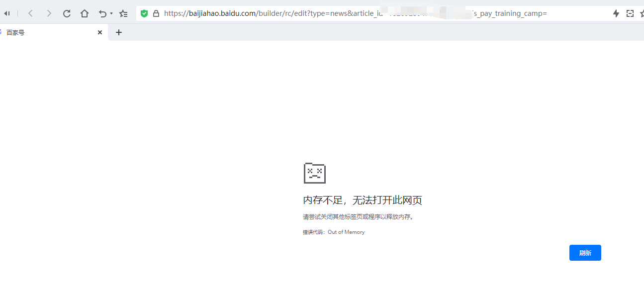Toggle the sidebar panel icon
The height and width of the screenshot is (304, 644).
click(x=7, y=13)
